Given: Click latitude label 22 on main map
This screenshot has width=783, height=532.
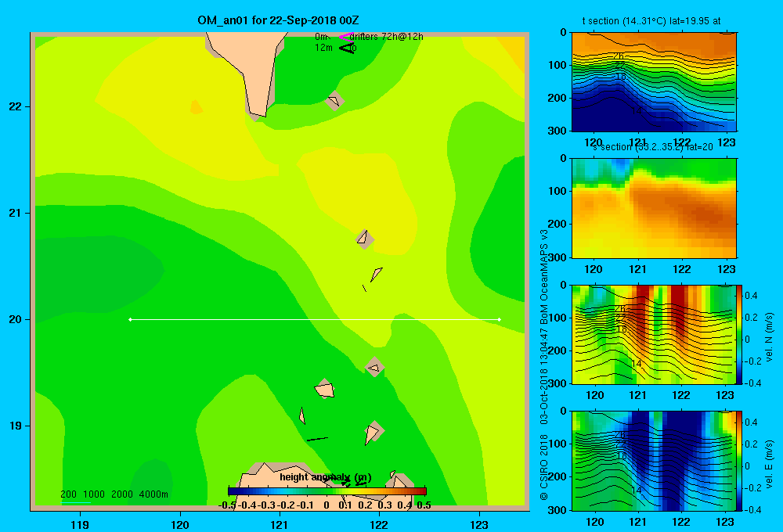Looking at the screenshot, I should tap(15, 107).
